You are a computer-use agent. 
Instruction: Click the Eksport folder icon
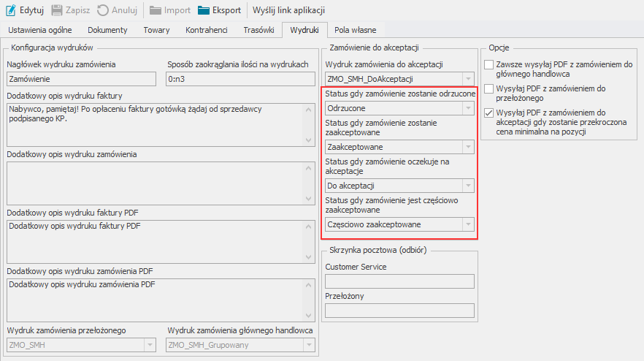pos(204,10)
